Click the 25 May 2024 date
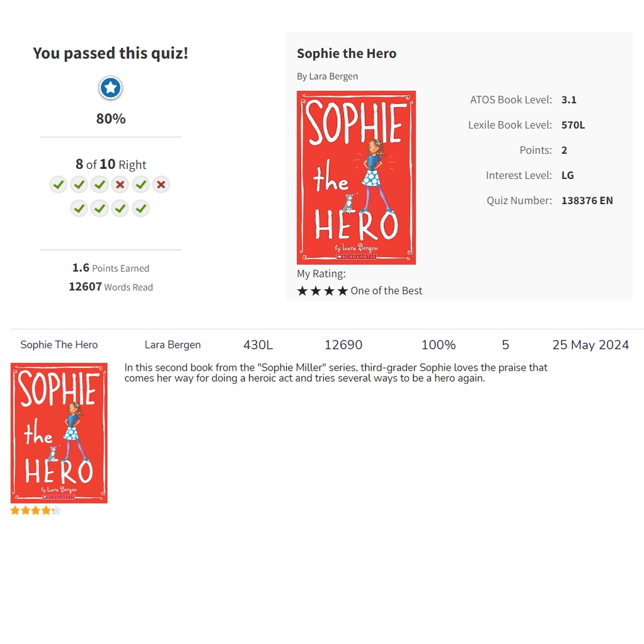Viewport: 644px width, 644px height. click(x=590, y=345)
